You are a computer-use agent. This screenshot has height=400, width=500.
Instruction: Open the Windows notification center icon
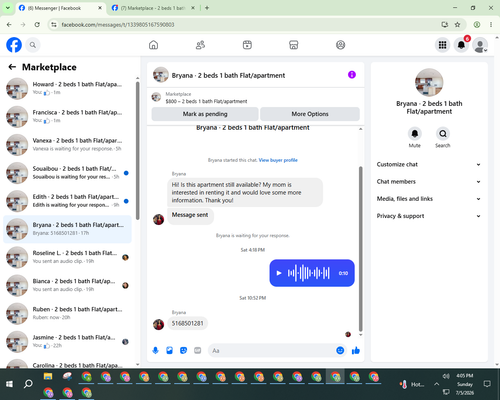(487, 384)
